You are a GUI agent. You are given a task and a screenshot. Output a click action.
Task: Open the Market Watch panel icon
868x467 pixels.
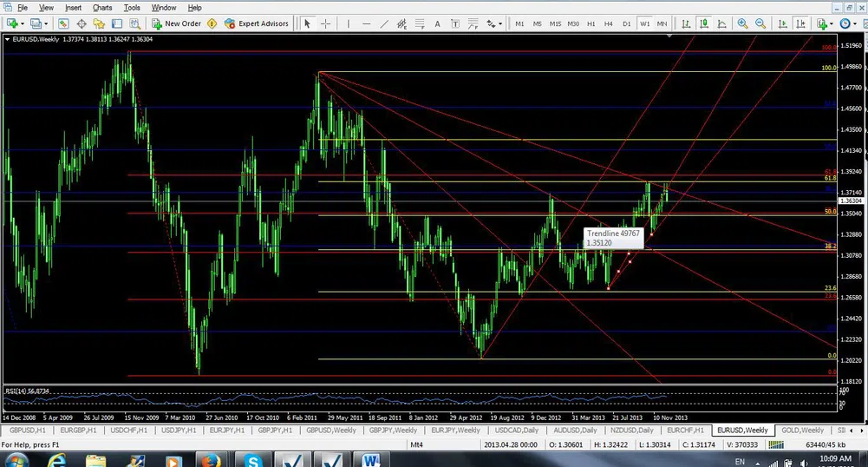pyautogui.click(x=63, y=23)
